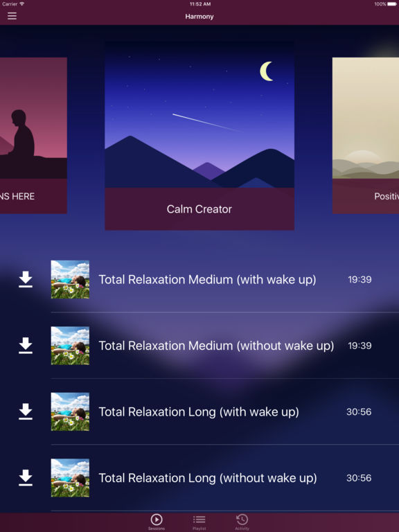Download Total Relaxation Long (with wake up)
The height and width of the screenshot is (532, 399).
(26, 411)
